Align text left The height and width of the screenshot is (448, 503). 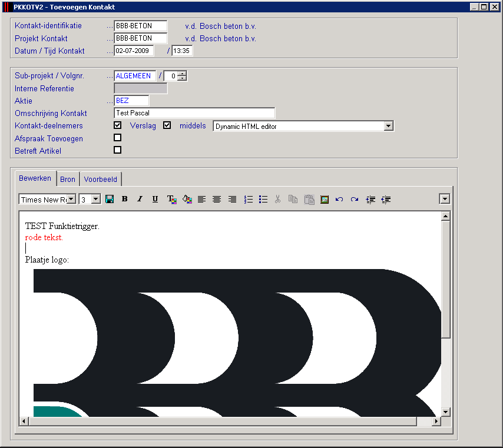[x=202, y=199]
